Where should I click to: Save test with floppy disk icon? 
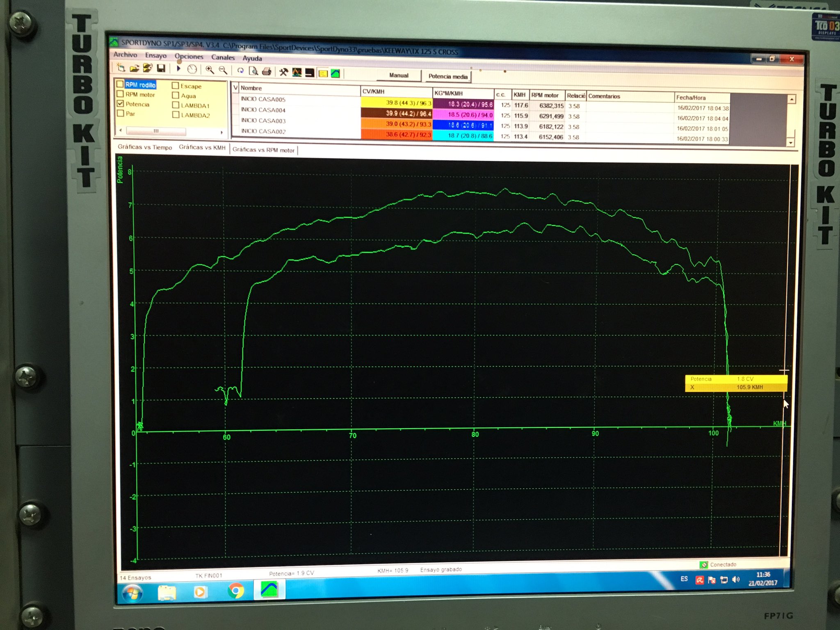point(161,68)
